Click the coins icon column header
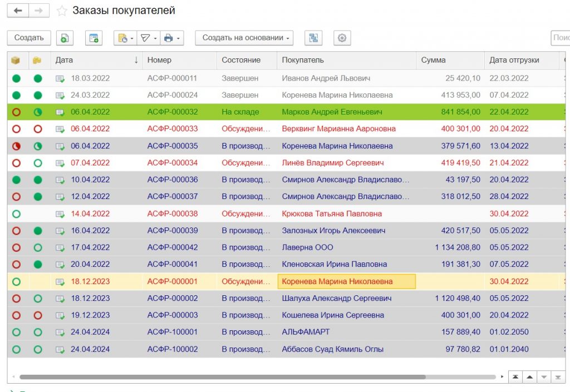 pyautogui.click(x=37, y=60)
